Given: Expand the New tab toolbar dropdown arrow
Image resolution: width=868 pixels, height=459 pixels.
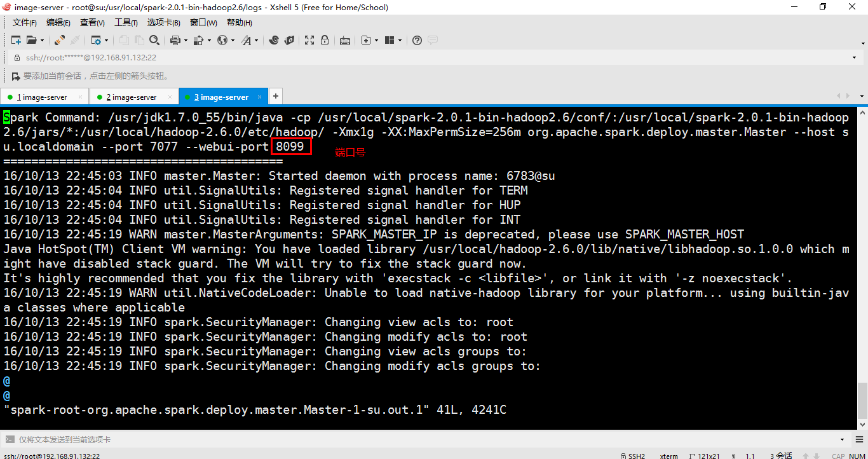Looking at the screenshot, I should pos(376,40).
